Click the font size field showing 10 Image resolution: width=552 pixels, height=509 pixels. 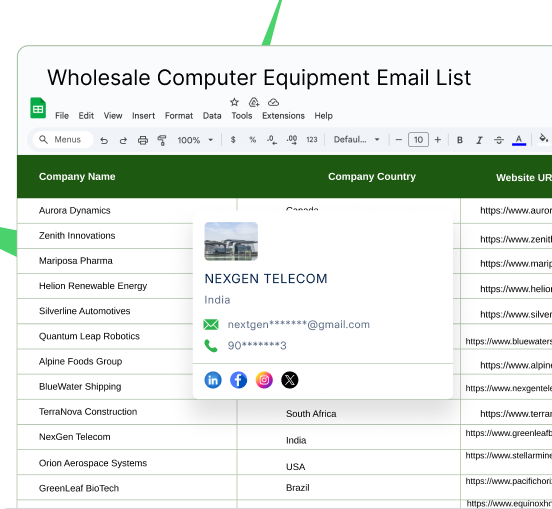click(418, 140)
